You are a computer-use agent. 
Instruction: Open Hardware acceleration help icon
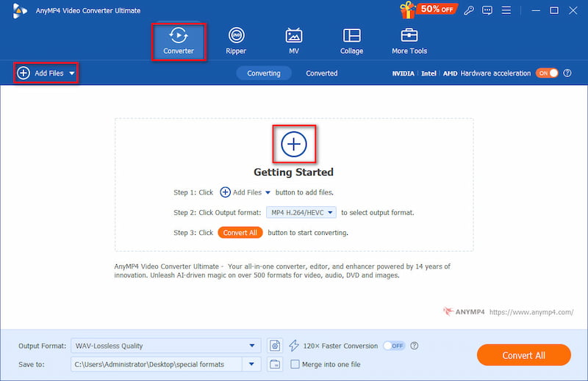pos(567,73)
